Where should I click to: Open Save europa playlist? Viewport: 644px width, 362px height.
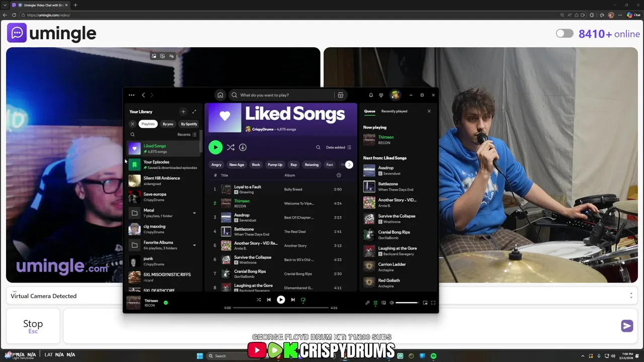click(x=164, y=197)
